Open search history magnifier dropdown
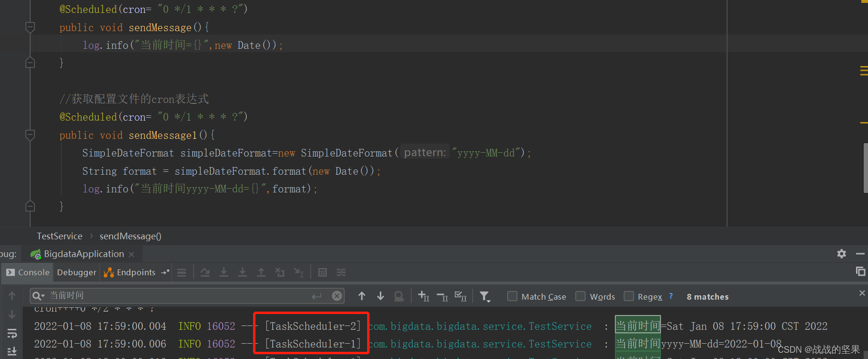This screenshot has width=868, height=359. coord(38,296)
